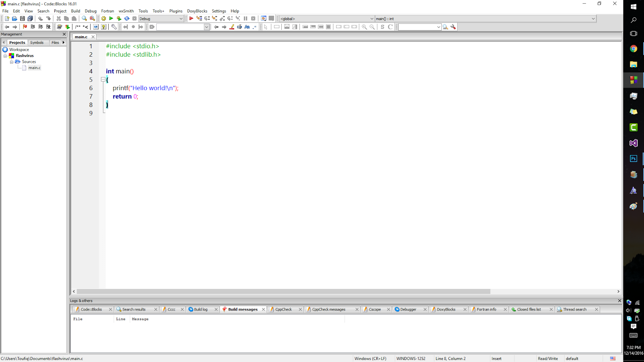Screen dimensions: 644x362
Task: Open the Build menu
Action: pos(76,11)
